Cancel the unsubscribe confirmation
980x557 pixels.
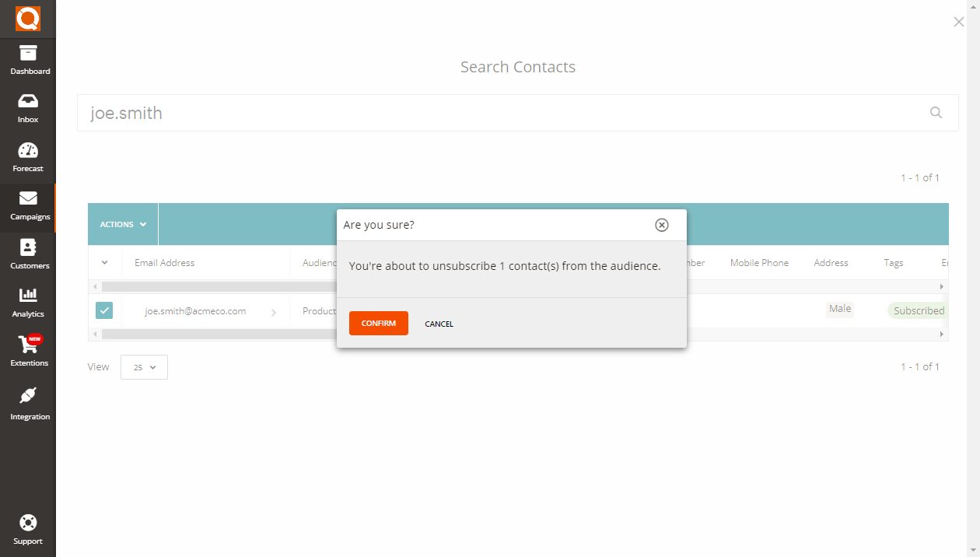click(439, 324)
